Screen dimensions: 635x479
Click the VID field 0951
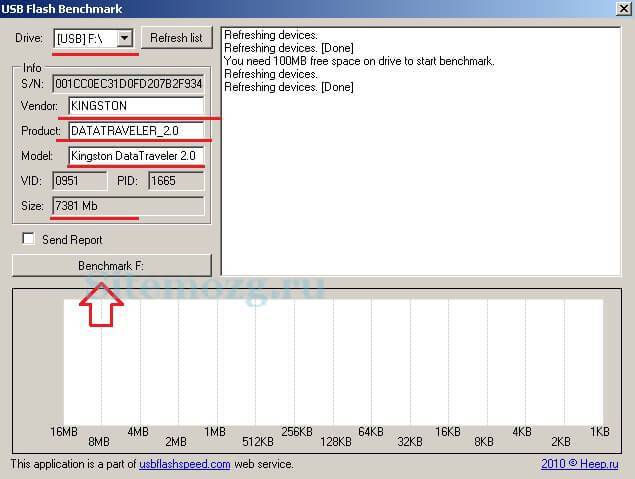click(80, 181)
